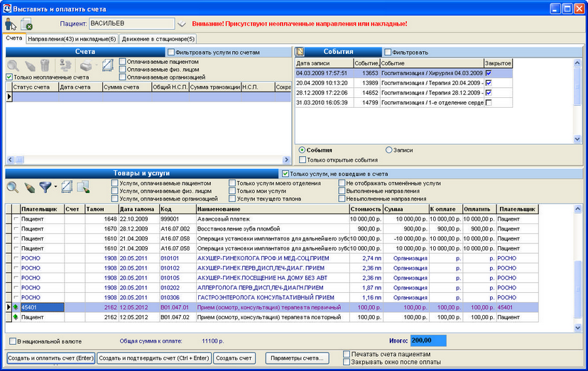Select the Записи radio button
Screen dimensions: 588x371
point(389,150)
